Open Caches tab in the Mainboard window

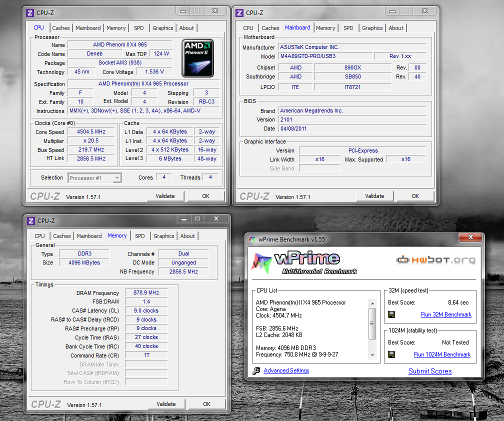(270, 28)
